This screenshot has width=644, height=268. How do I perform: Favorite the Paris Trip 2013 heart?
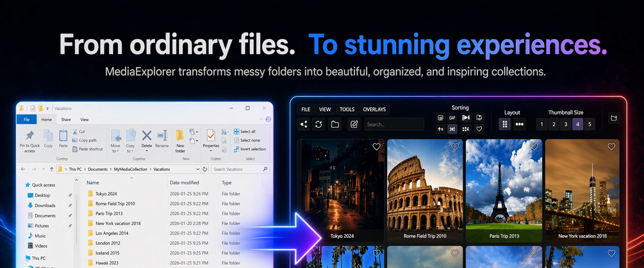pyautogui.click(x=534, y=146)
